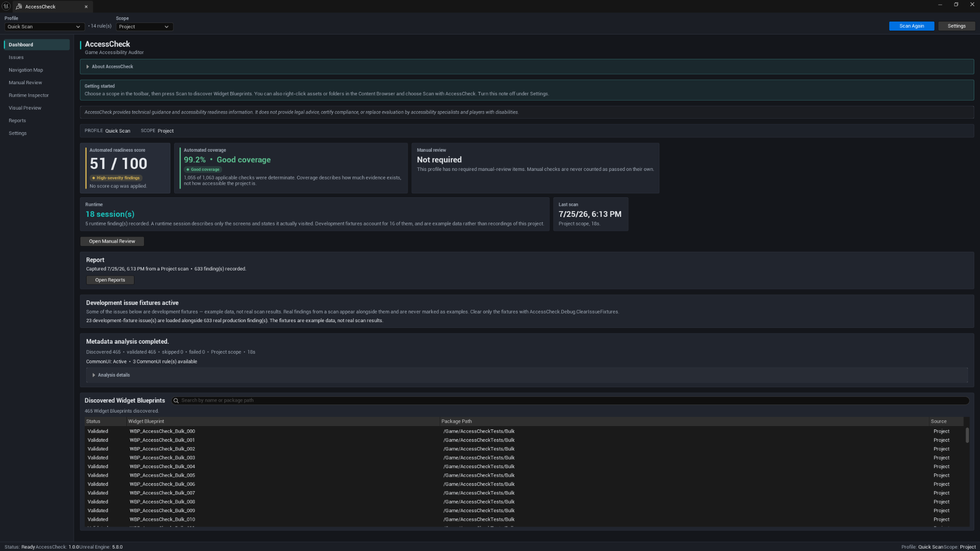Click the Package Path cell for Bulk_005
Image resolution: width=980 pixels, height=551 pixels.
(x=479, y=475)
